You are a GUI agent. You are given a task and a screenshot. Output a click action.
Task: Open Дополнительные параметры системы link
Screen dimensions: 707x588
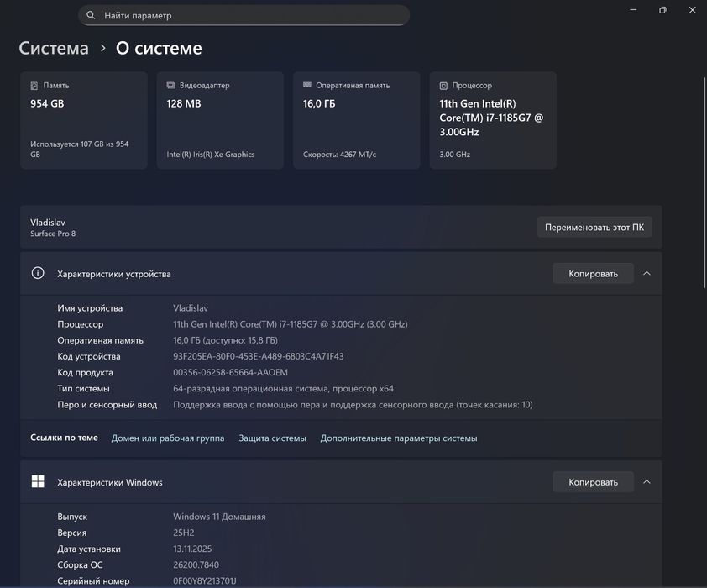(399, 438)
